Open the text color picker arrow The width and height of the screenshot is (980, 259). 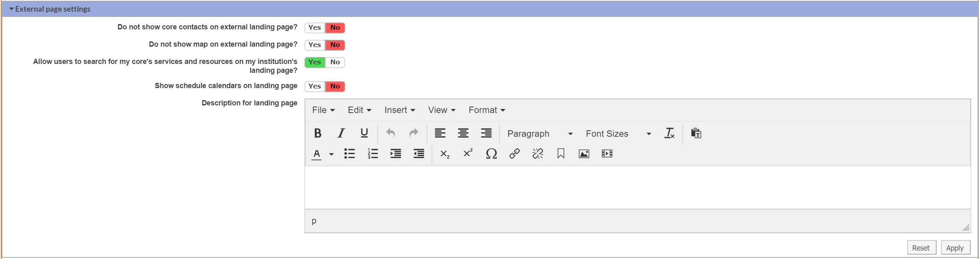pos(331,154)
